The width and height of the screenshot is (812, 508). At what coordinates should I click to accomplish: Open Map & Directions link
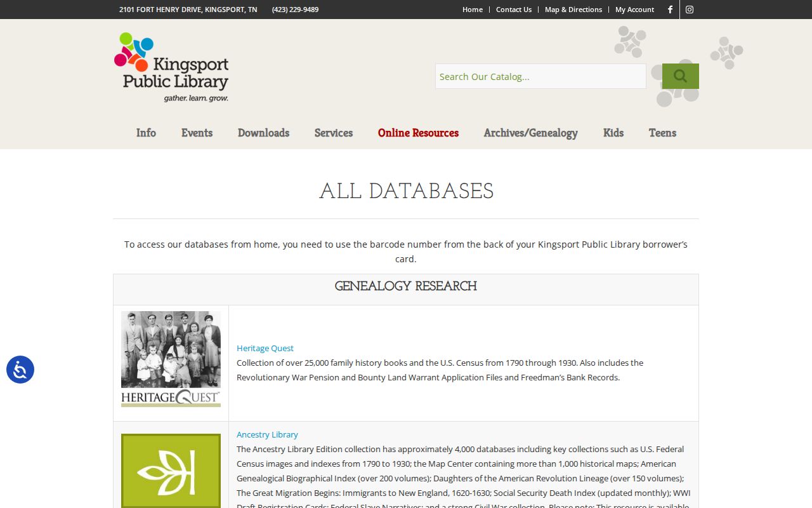tap(573, 10)
